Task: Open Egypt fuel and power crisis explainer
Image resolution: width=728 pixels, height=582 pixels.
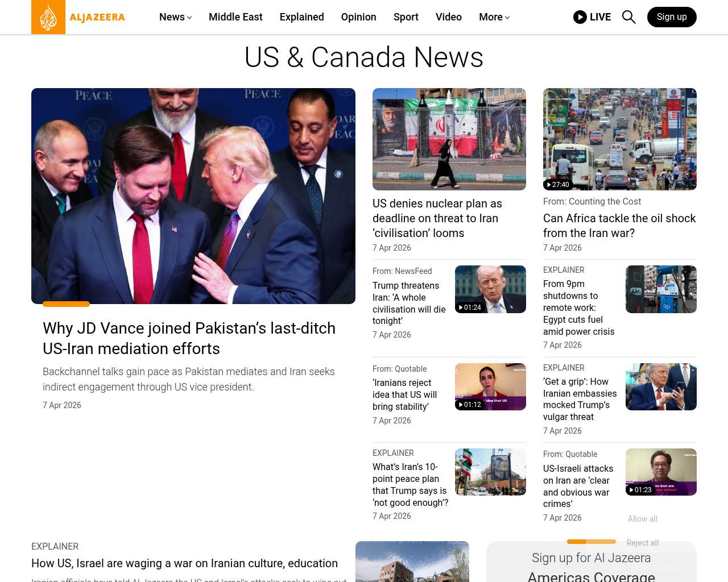Action: 579,307
